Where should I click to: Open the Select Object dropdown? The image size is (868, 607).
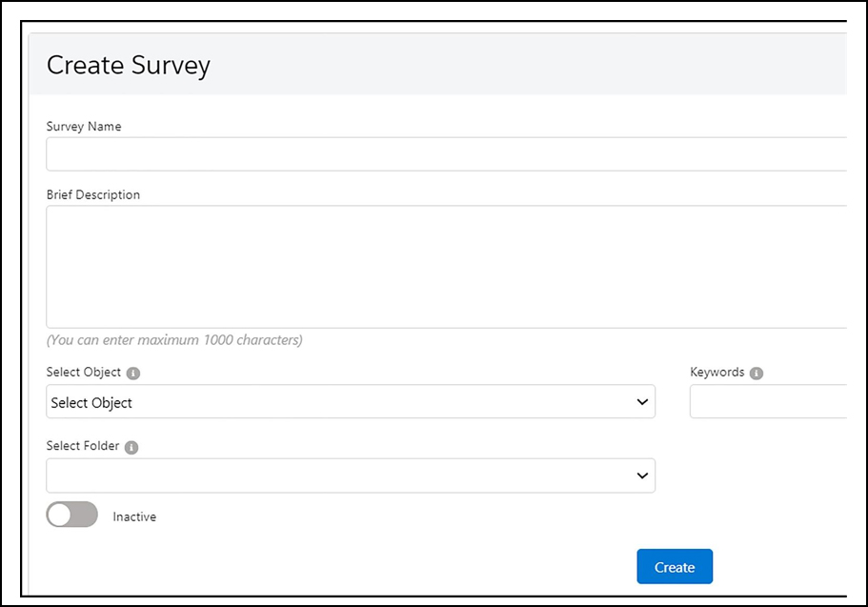point(350,402)
